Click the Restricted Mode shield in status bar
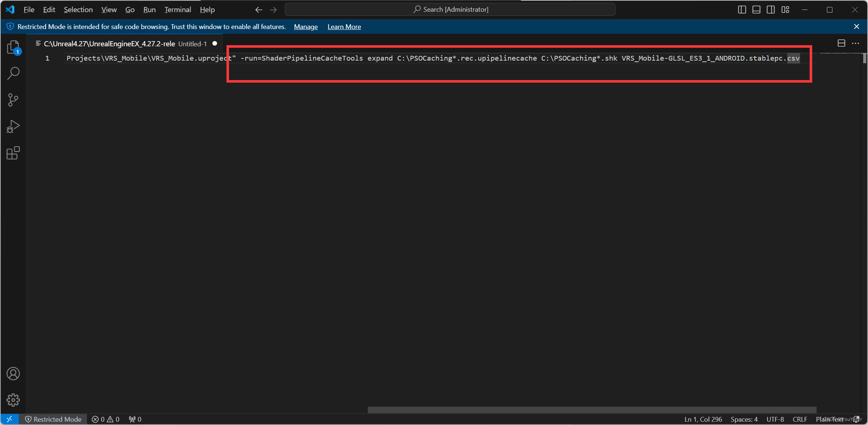 (x=53, y=419)
